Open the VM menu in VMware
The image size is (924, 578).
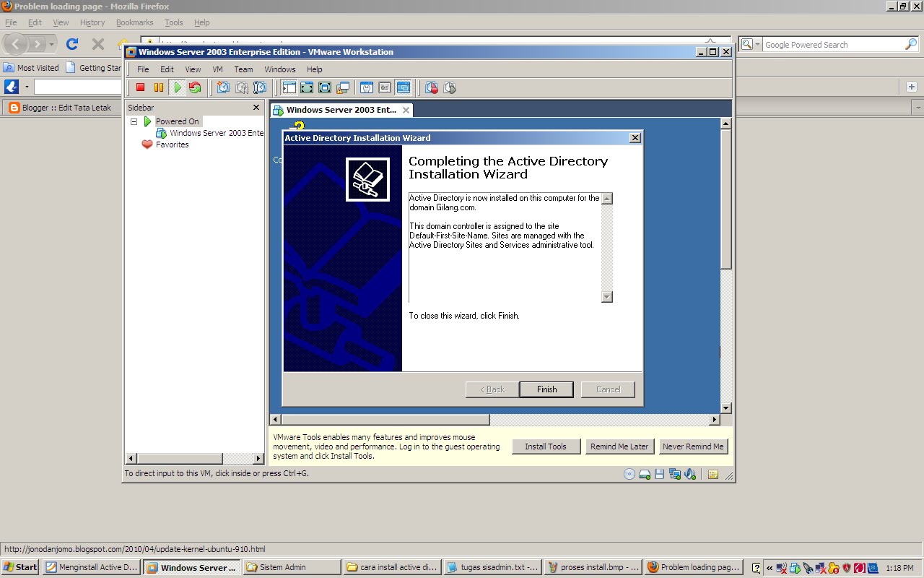217,69
